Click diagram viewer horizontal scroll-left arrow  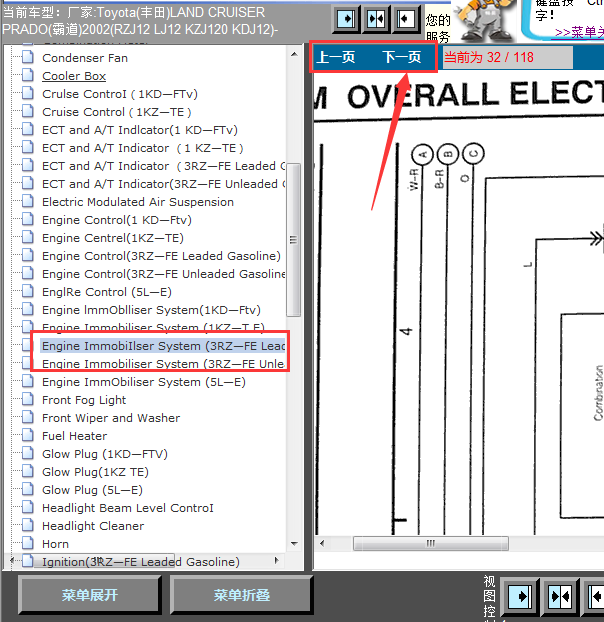click(322, 543)
